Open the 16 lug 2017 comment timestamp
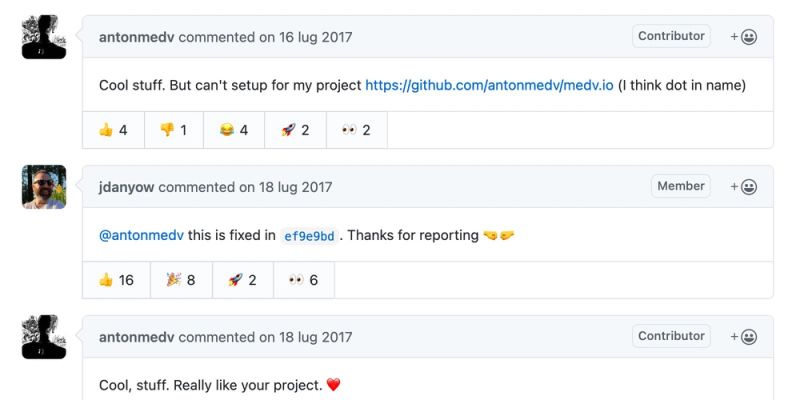The image size is (800, 400). pyautogui.click(x=295, y=37)
